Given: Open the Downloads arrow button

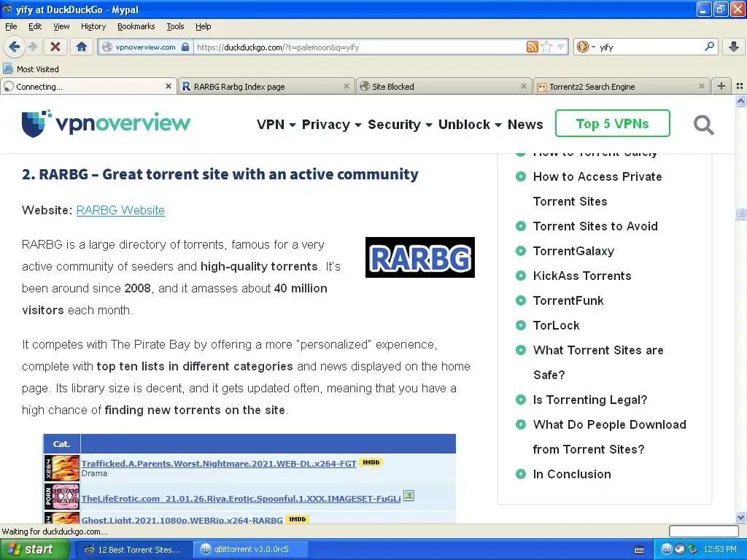Looking at the screenshot, I should coord(734,47).
